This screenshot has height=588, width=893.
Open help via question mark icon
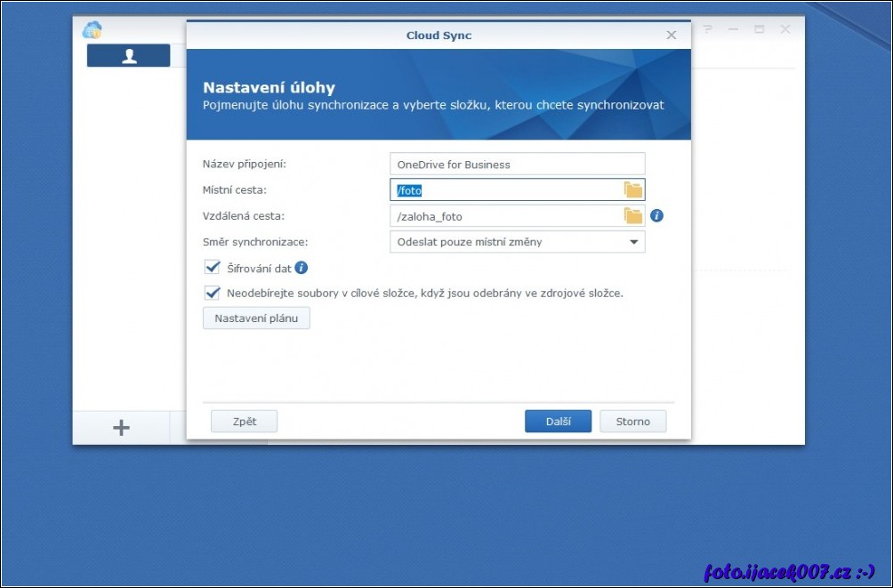(x=708, y=29)
